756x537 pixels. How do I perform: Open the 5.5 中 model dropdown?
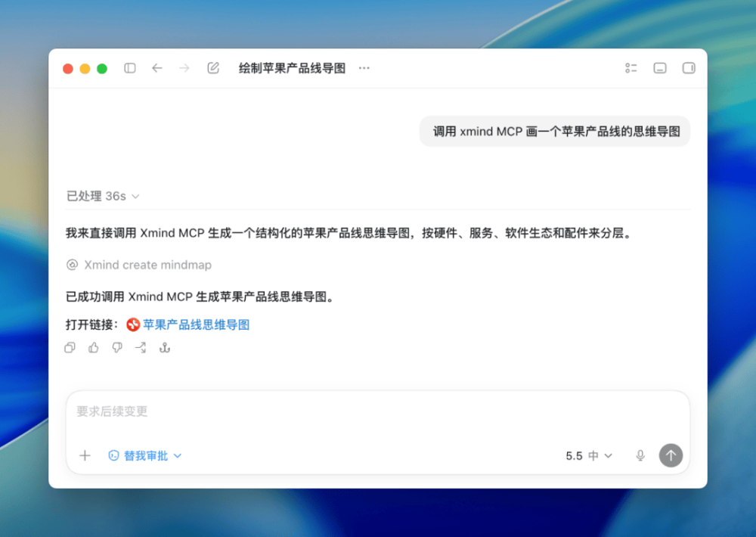click(x=589, y=455)
